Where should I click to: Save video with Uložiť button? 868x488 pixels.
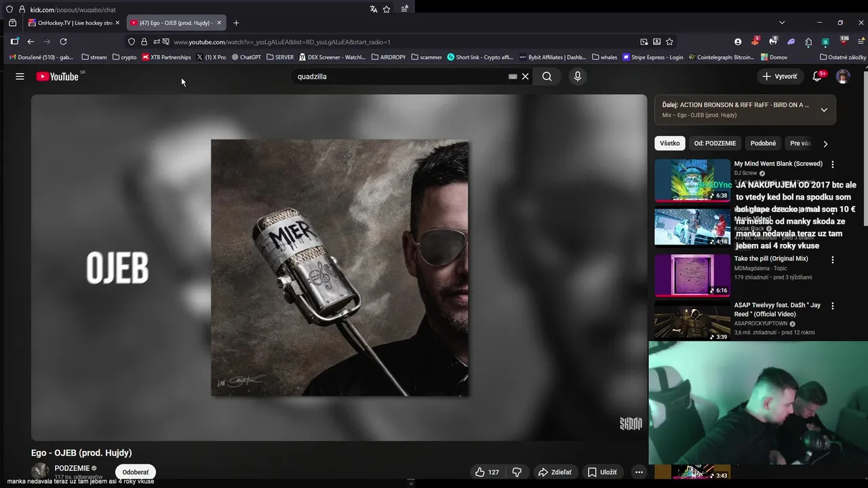(602, 472)
